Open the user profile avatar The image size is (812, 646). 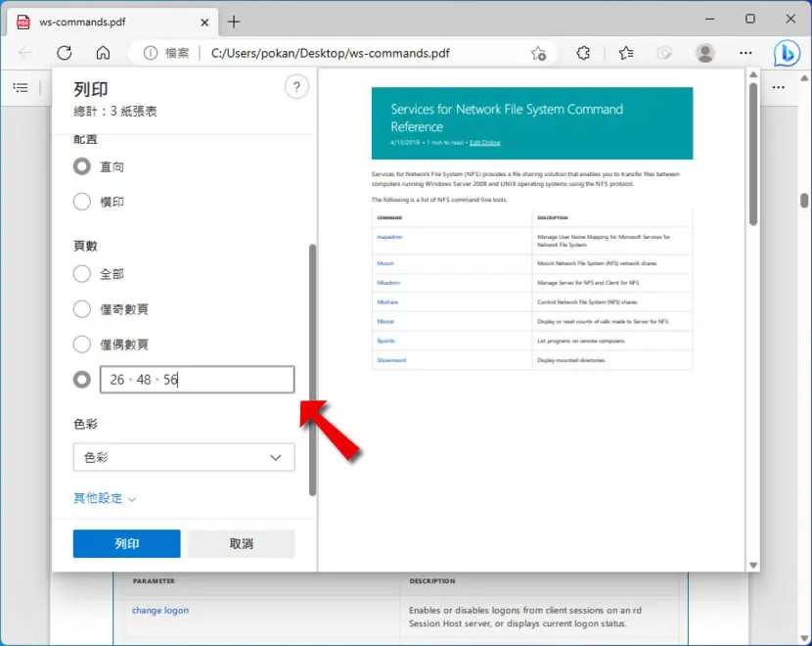coord(704,53)
